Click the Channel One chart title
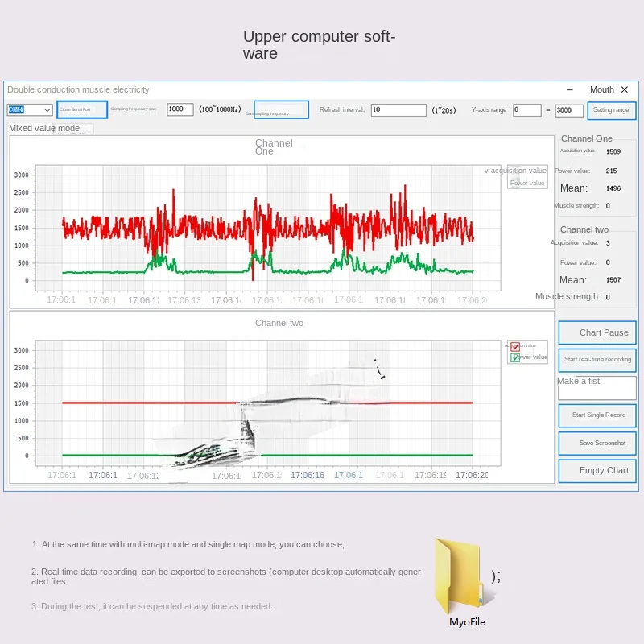This screenshot has height=644, width=644. 274,147
